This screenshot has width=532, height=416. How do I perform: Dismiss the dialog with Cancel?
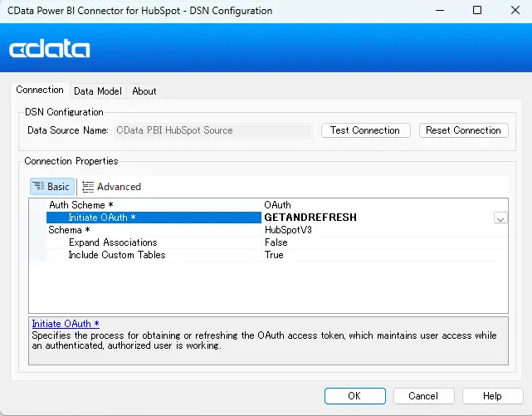click(423, 396)
